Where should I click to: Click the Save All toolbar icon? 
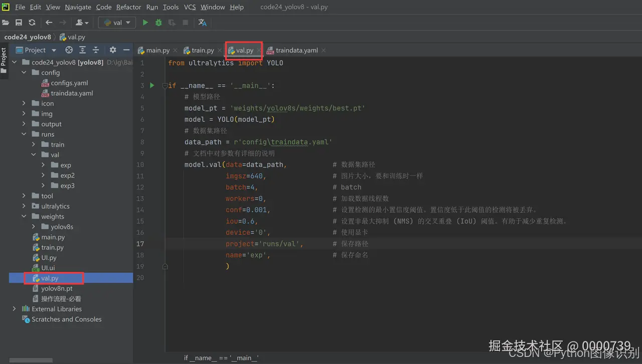click(x=19, y=23)
